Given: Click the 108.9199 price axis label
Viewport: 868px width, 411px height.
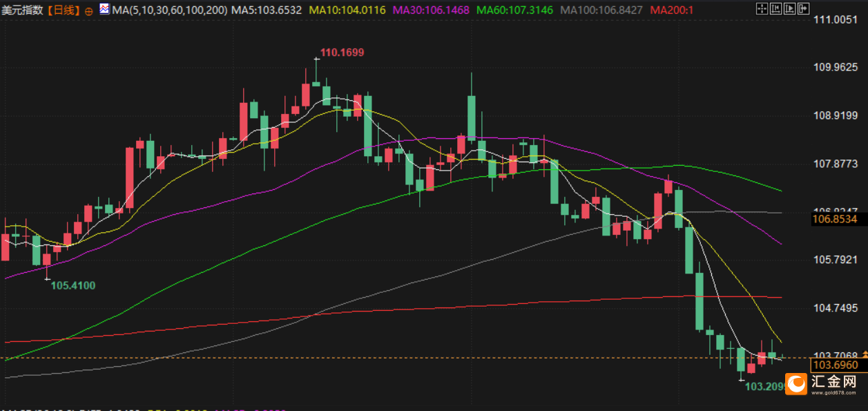Looking at the screenshot, I should click(836, 116).
